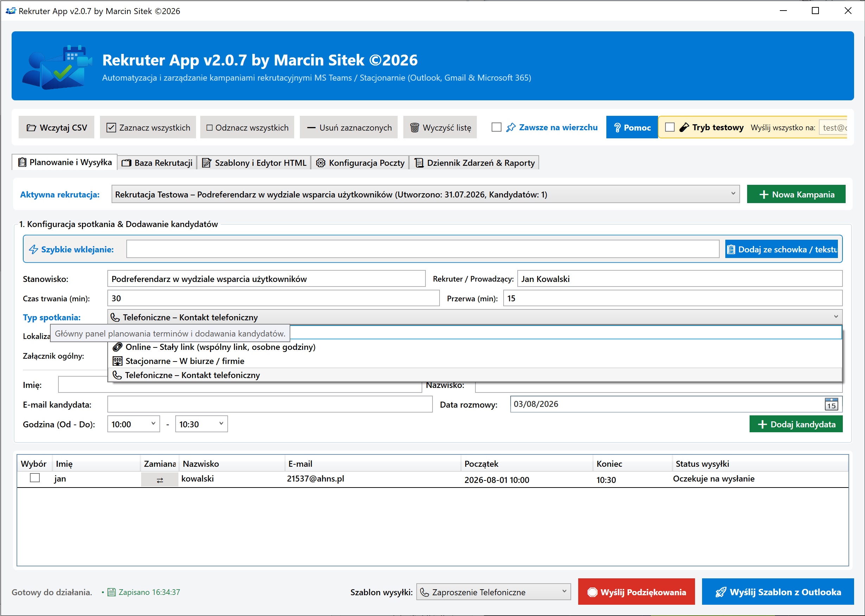Viewport: 865px width, 616px height.
Task: Click the red Wyślij Podziękowania button
Action: click(636, 591)
